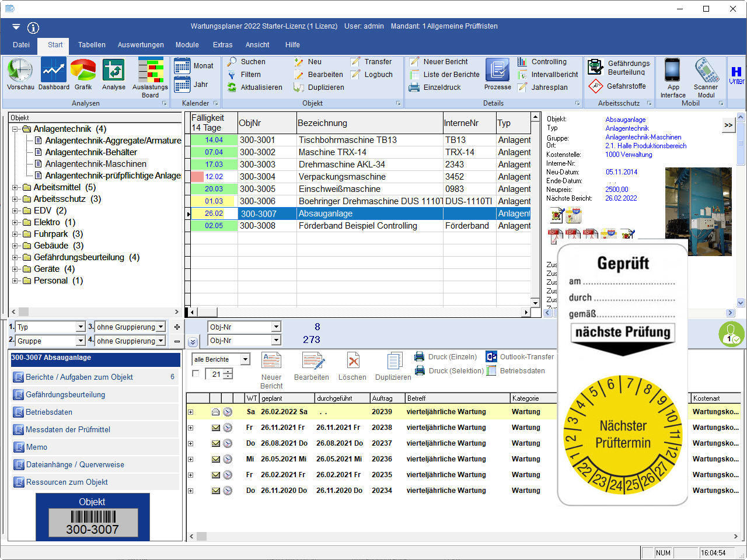This screenshot has width=747, height=560.
Task: Open the Extras menu
Action: point(222,45)
